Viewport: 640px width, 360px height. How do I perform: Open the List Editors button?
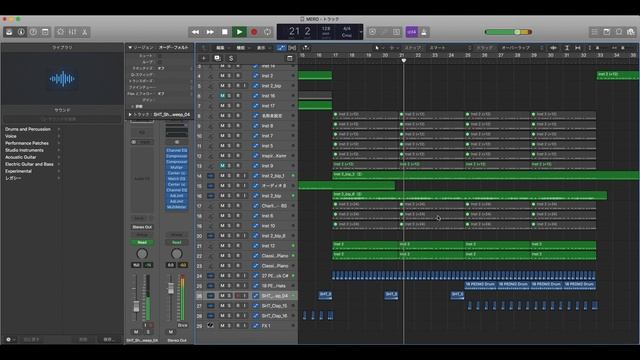tap(594, 32)
